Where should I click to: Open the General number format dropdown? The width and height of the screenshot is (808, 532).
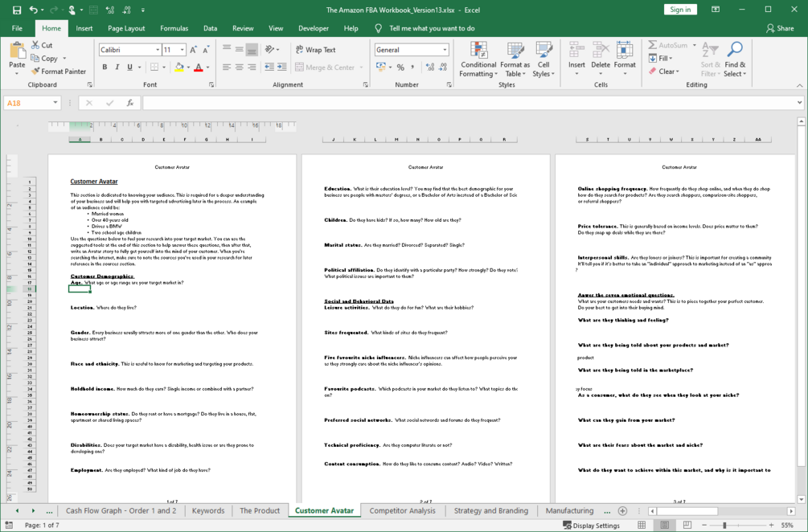[445, 50]
